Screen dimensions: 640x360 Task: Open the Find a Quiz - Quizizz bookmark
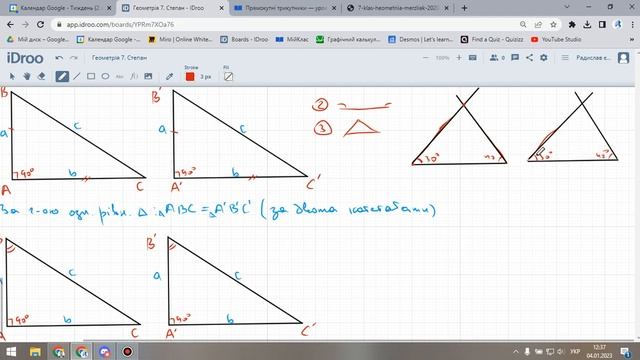tap(492, 40)
